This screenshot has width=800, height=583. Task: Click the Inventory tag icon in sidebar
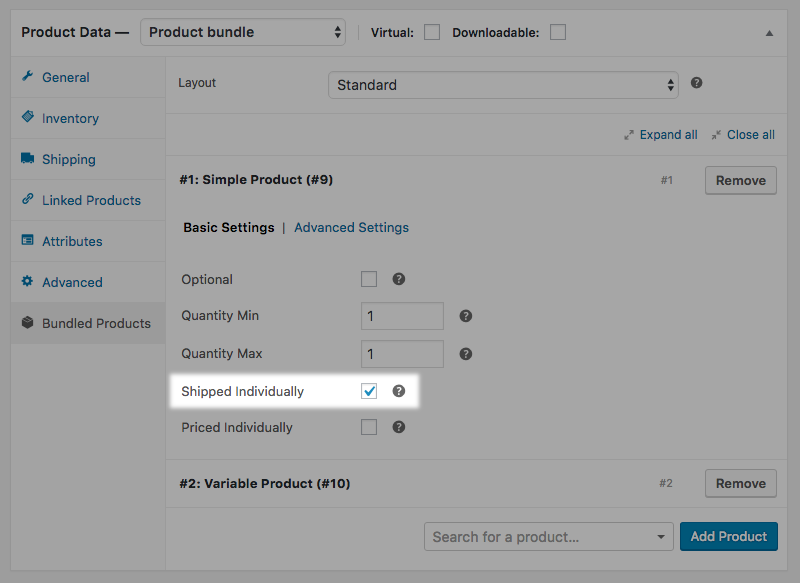tap(28, 117)
